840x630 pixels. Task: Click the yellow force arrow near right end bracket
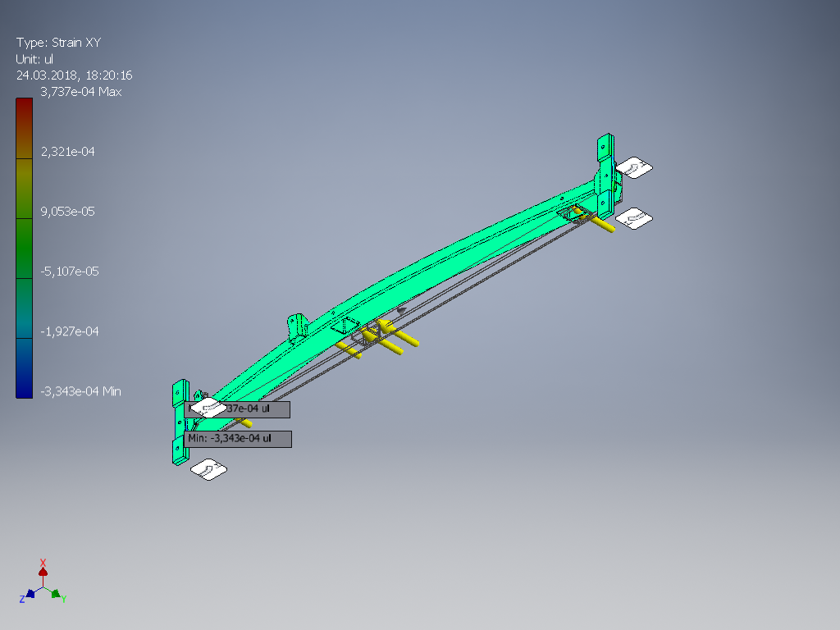coord(595,220)
